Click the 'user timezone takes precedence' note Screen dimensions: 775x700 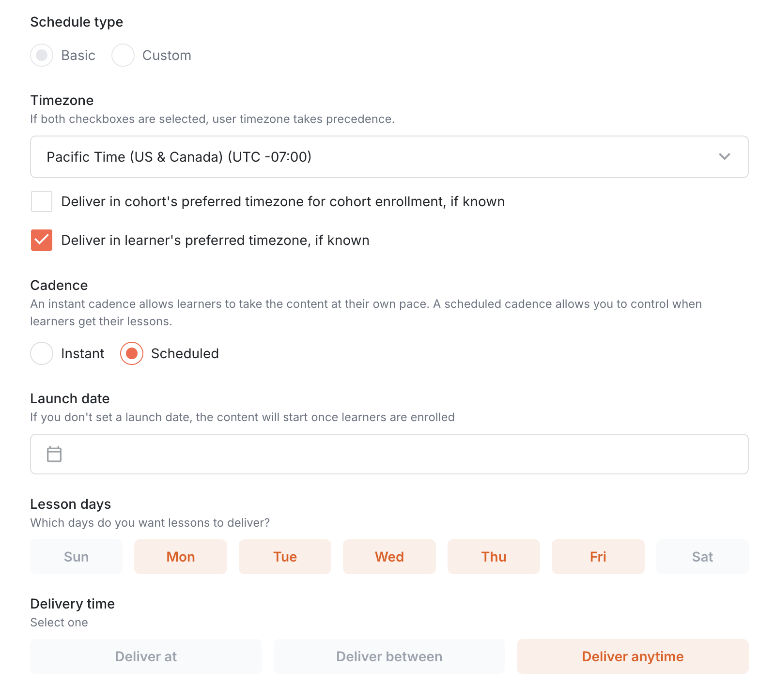tap(212, 119)
